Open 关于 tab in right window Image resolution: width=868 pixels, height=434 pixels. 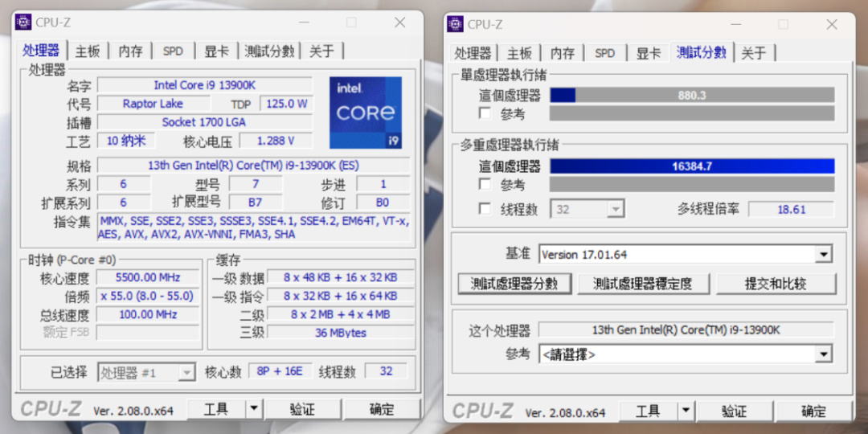(x=754, y=54)
